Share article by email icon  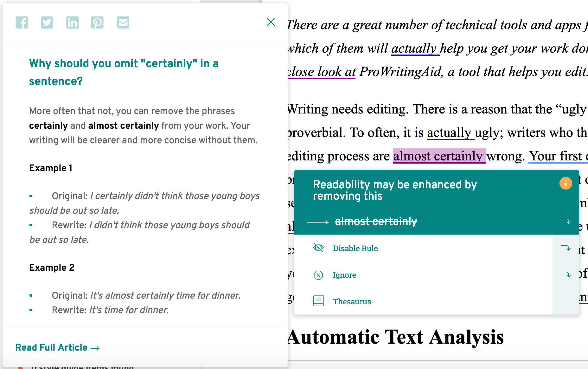(x=123, y=23)
